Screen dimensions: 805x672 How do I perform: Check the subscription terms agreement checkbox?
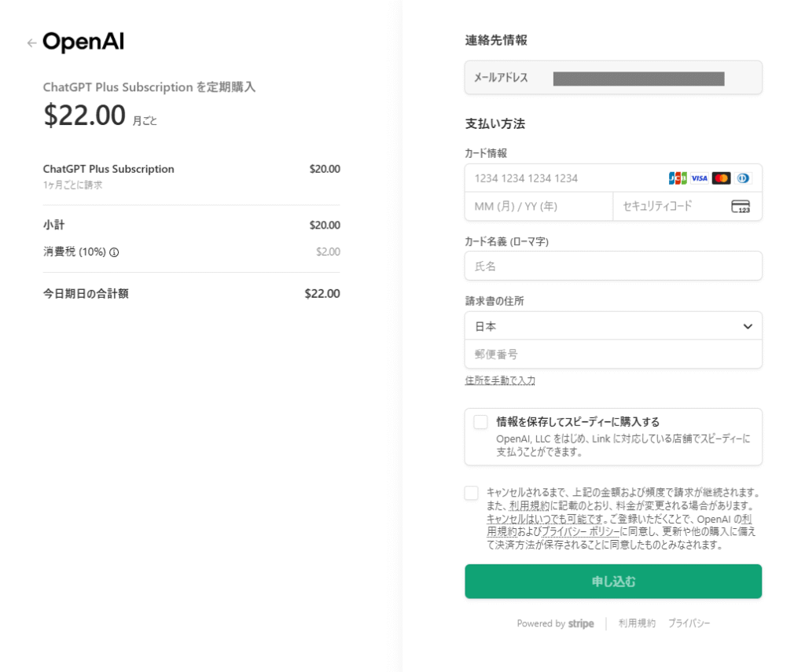[x=472, y=493]
